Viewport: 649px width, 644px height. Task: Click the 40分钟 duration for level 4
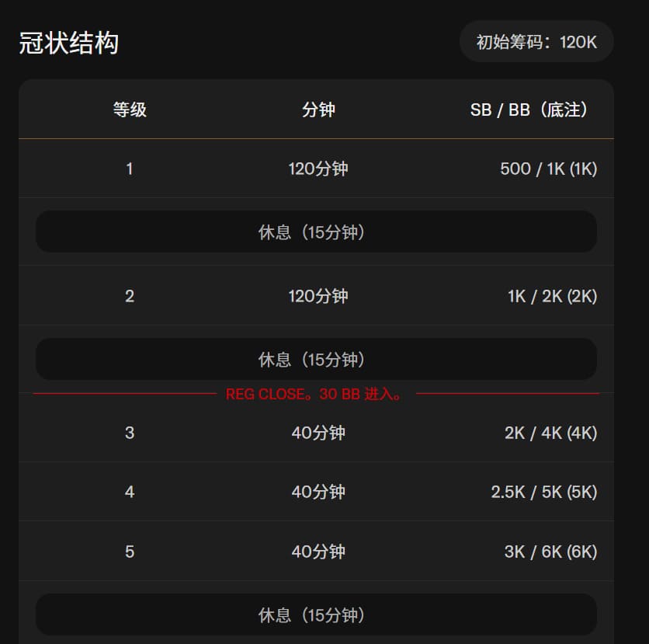pyautogui.click(x=318, y=492)
